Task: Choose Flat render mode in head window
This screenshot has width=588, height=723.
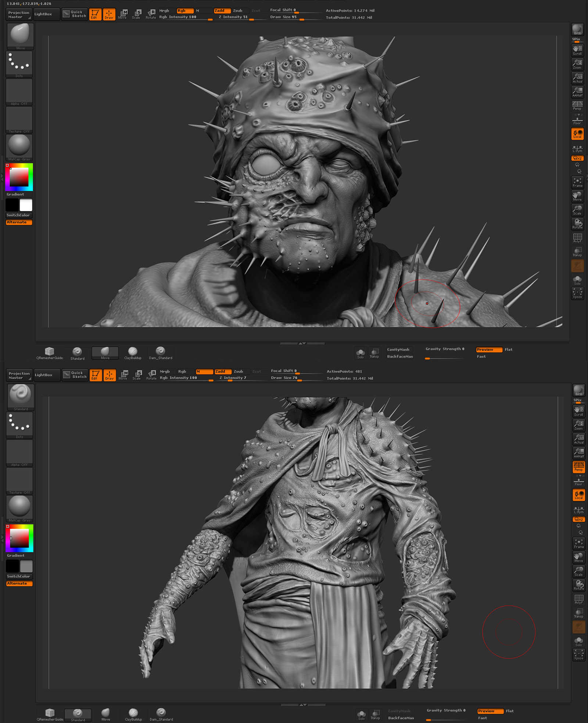Action: click(x=508, y=349)
